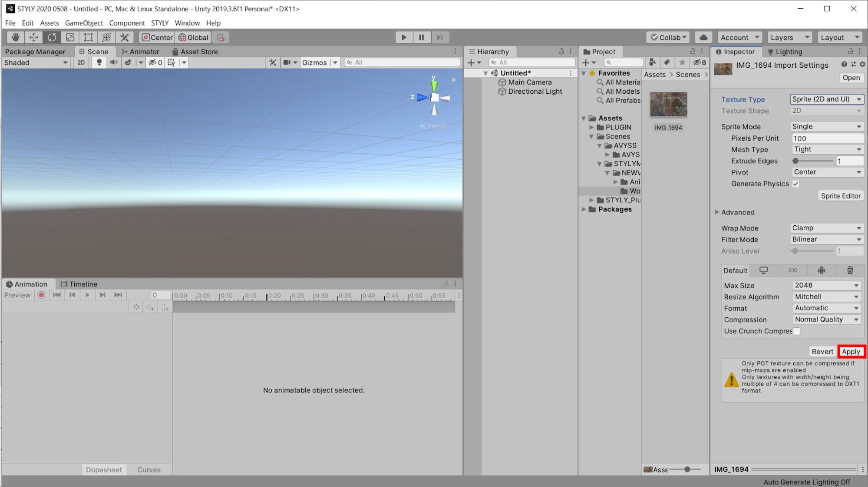
Task: Go to first animation keyframe
Action: coord(56,295)
